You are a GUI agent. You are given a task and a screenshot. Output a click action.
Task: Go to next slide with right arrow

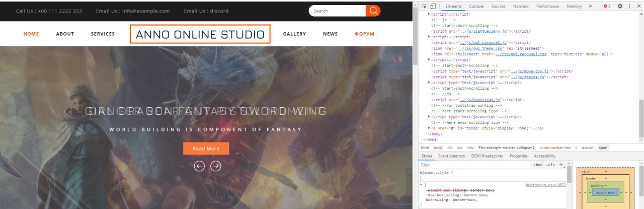(x=216, y=166)
